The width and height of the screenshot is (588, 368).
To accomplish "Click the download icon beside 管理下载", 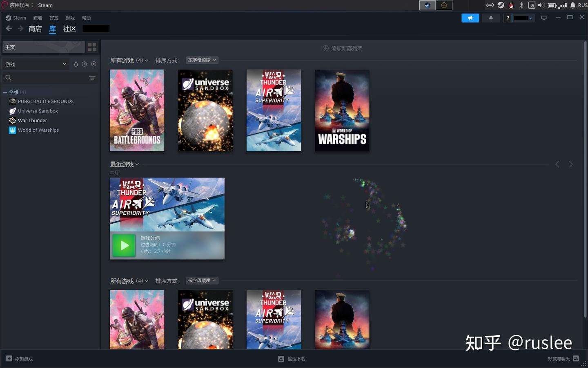I will 281,359.
